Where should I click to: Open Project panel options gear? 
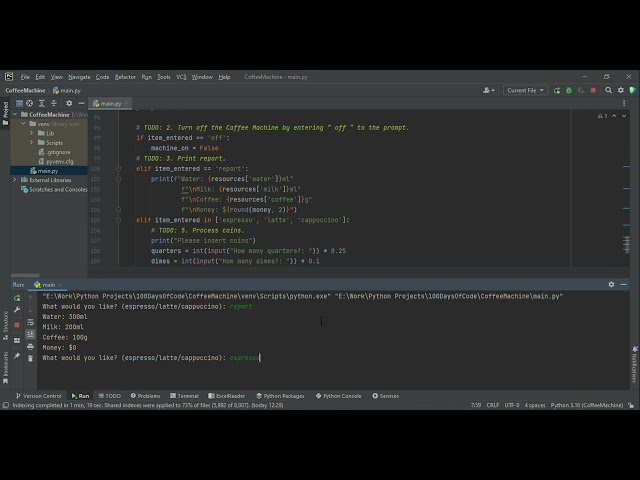[69, 103]
